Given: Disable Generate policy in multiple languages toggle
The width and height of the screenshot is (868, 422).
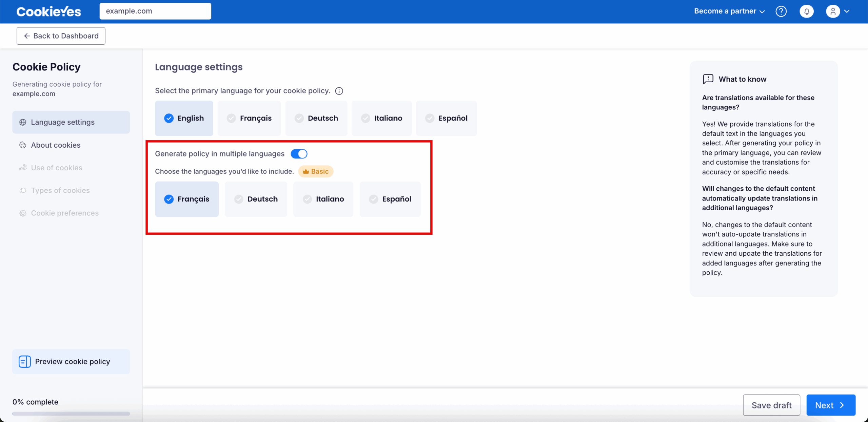Looking at the screenshot, I should click(299, 154).
